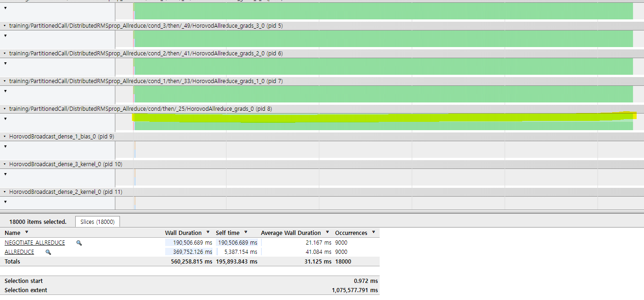
Task: Click the totals occurrences 18000
Action: [x=343, y=262]
